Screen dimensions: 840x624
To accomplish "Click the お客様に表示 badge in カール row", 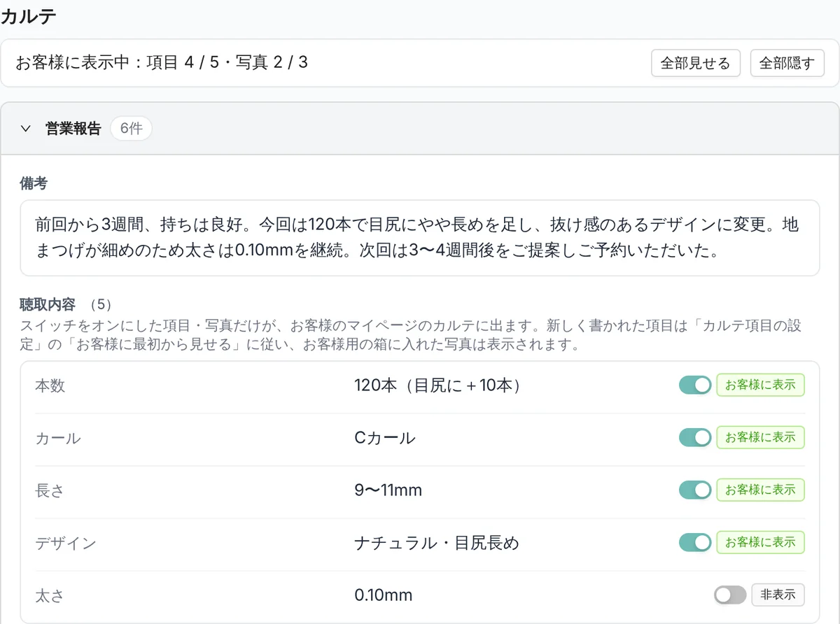I will pyautogui.click(x=760, y=437).
